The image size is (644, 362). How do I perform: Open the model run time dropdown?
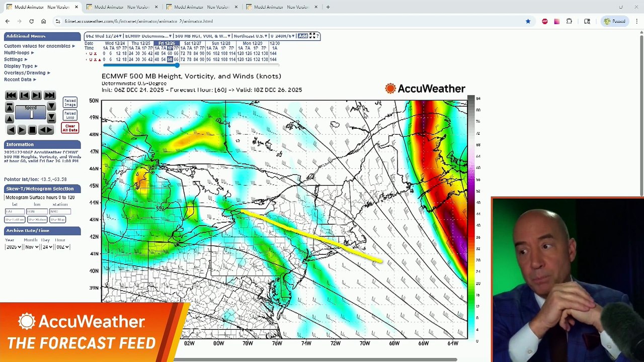pyautogui.click(x=103, y=36)
